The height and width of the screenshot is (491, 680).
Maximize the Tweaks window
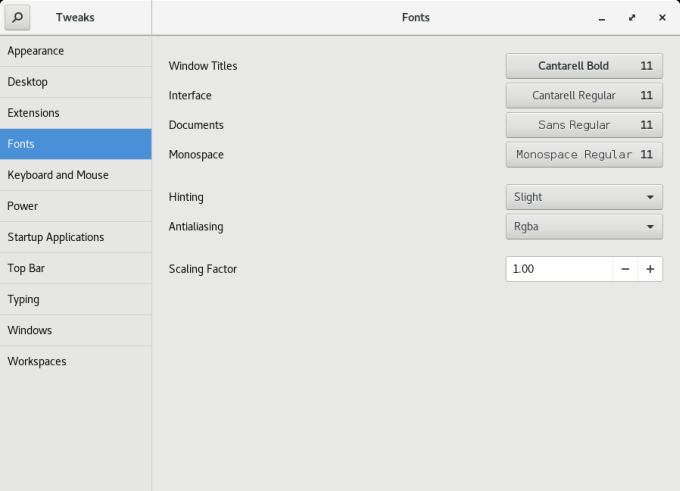[632, 18]
